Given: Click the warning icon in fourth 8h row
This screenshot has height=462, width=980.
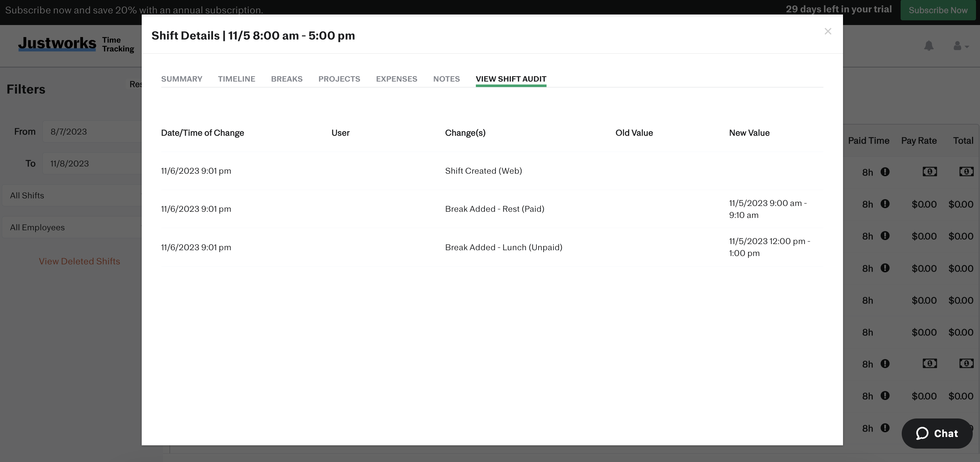Looking at the screenshot, I should pos(885,268).
